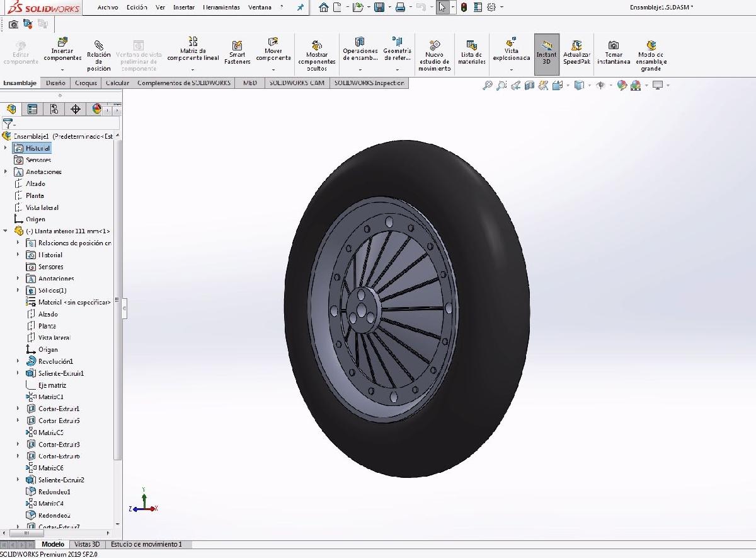756x558 pixels.
Task: Launch the Smart Fasteners tool
Action: point(238,53)
